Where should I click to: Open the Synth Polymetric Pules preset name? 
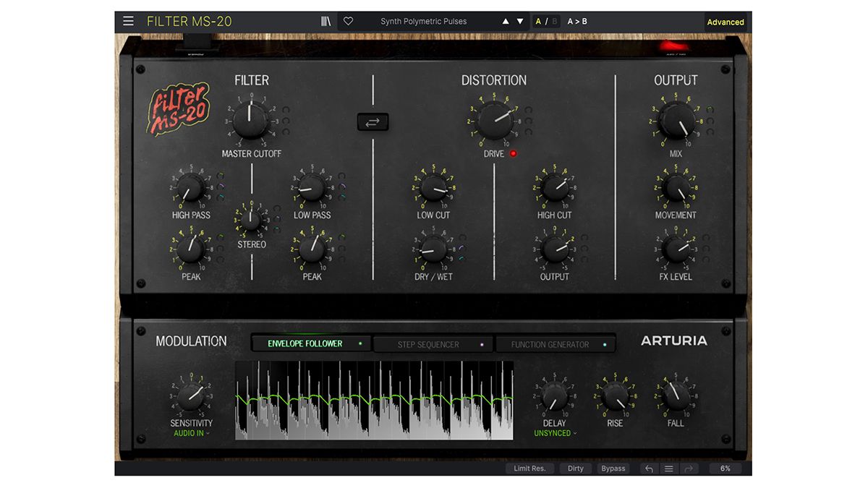424,22
